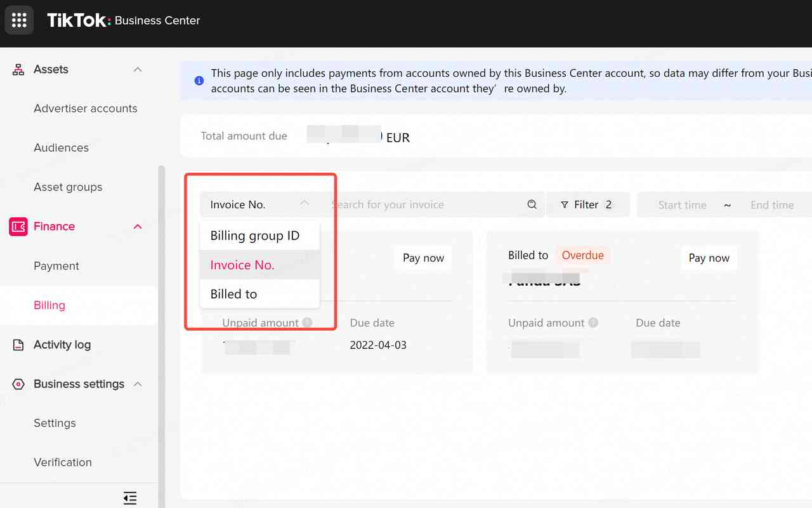Collapse the sidebar using the bottom collapse icon

pyautogui.click(x=129, y=498)
